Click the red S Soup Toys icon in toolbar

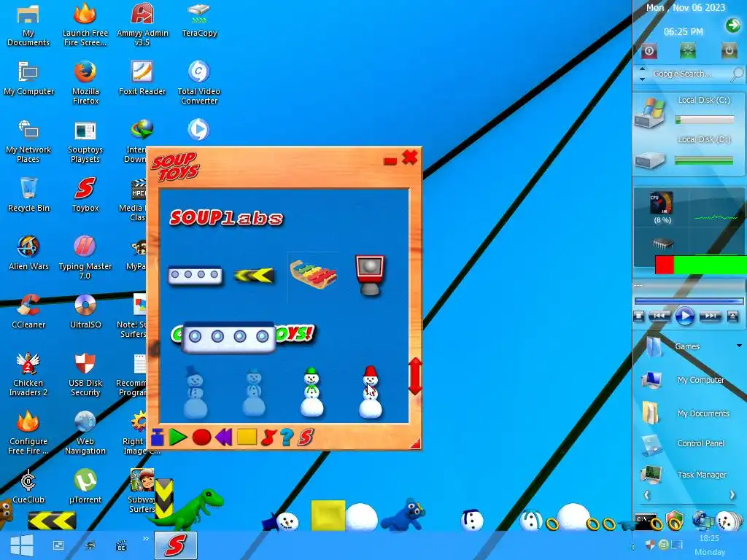pos(306,437)
